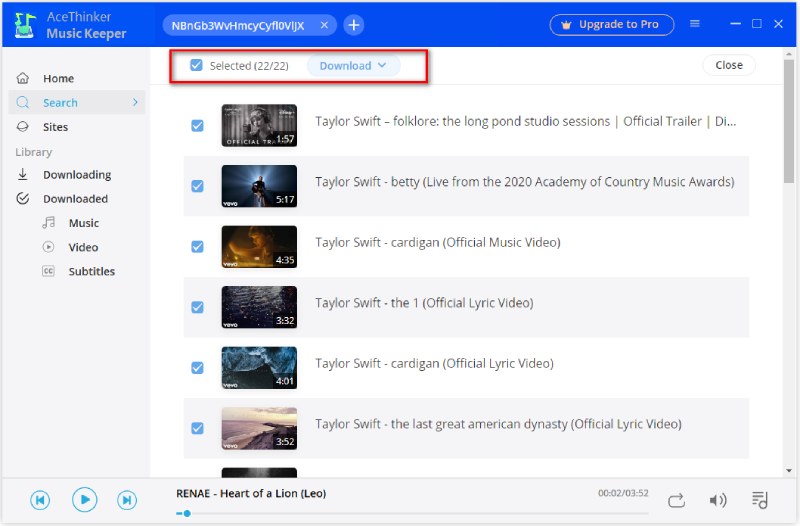
Task: Close the NBnGb3WvHmcyCyfl0VljX tab
Action: coord(324,25)
